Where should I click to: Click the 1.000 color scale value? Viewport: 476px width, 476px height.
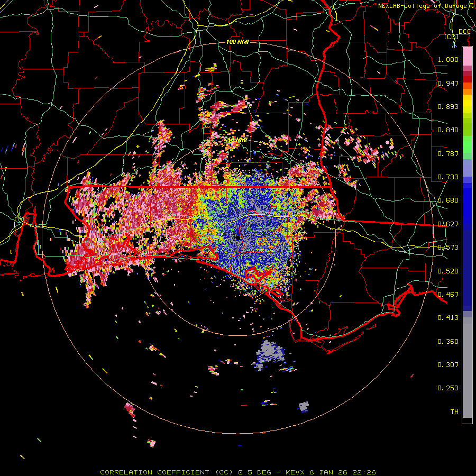[x=448, y=59]
